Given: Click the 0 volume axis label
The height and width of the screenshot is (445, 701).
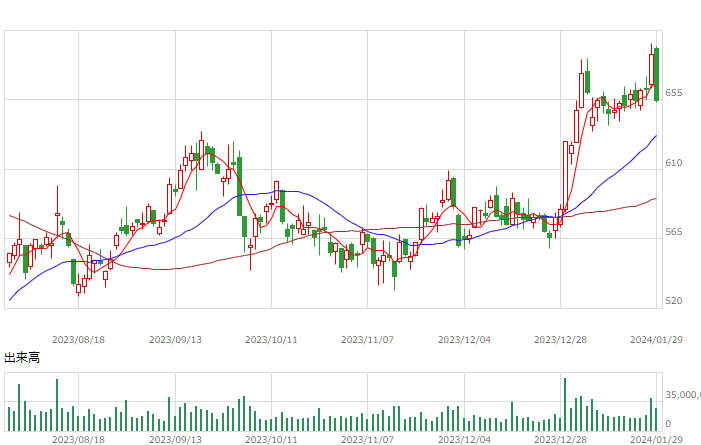Looking at the screenshot, I should pyautogui.click(x=668, y=424).
